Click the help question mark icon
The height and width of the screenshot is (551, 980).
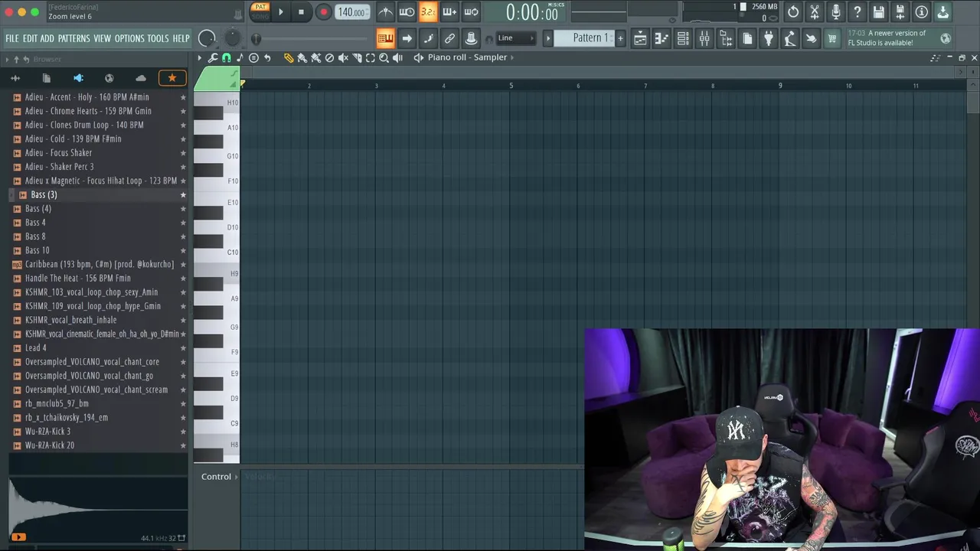(x=857, y=11)
